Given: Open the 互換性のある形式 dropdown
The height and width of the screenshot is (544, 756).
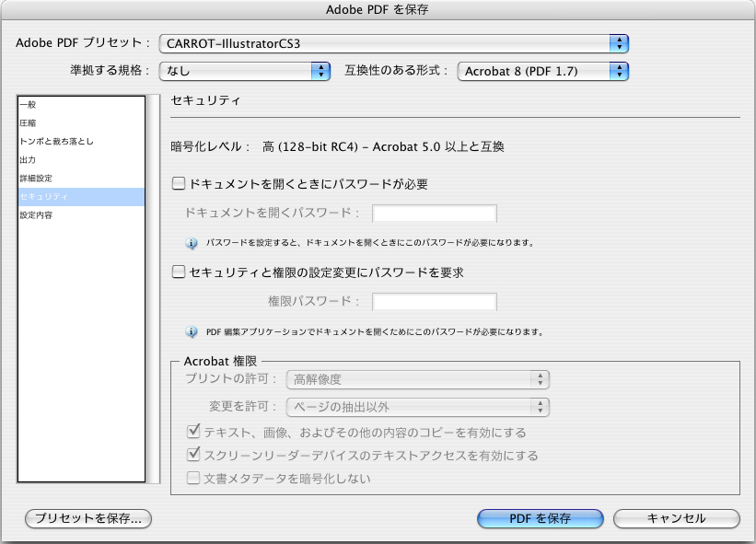Looking at the screenshot, I should (x=543, y=71).
